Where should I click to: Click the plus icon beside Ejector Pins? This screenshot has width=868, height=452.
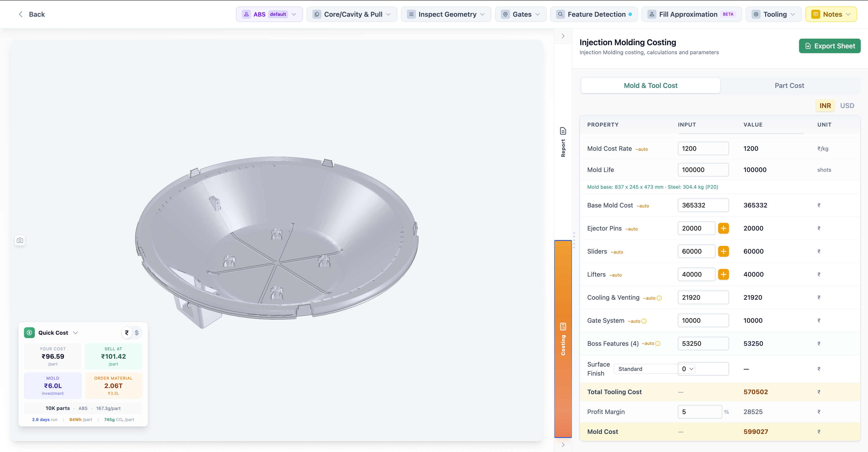723,228
